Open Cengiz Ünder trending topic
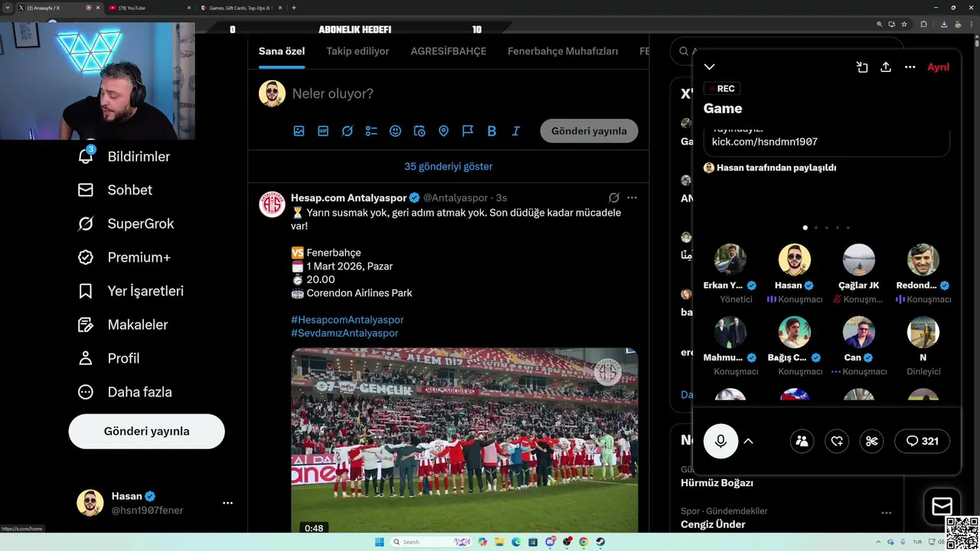Image resolution: width=980 pixels, height=551 pixels. pos(713,524)
